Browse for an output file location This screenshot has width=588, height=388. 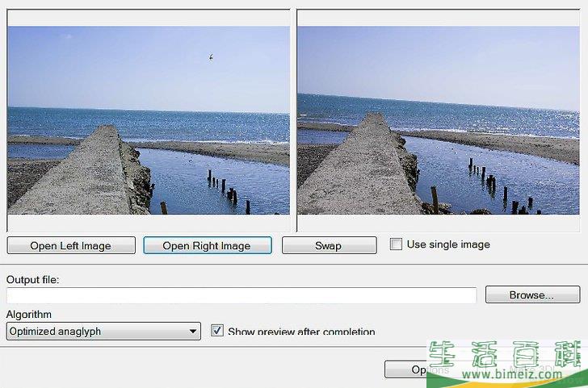pyautogui.click(x=531, y=295)
